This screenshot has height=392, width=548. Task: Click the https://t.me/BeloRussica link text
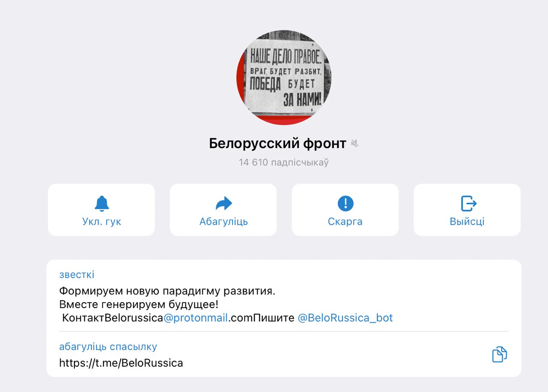point(121,363)
